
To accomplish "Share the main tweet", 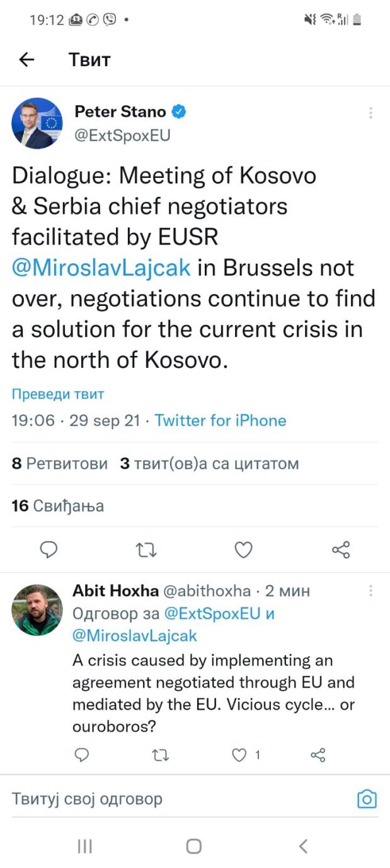I will tap(340, 550).
